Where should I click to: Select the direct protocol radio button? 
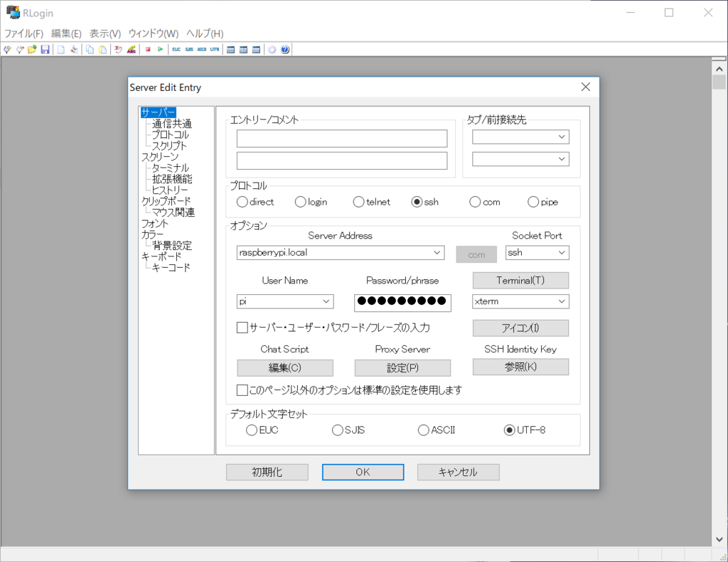pyautogui.click(x=242, y=202)
